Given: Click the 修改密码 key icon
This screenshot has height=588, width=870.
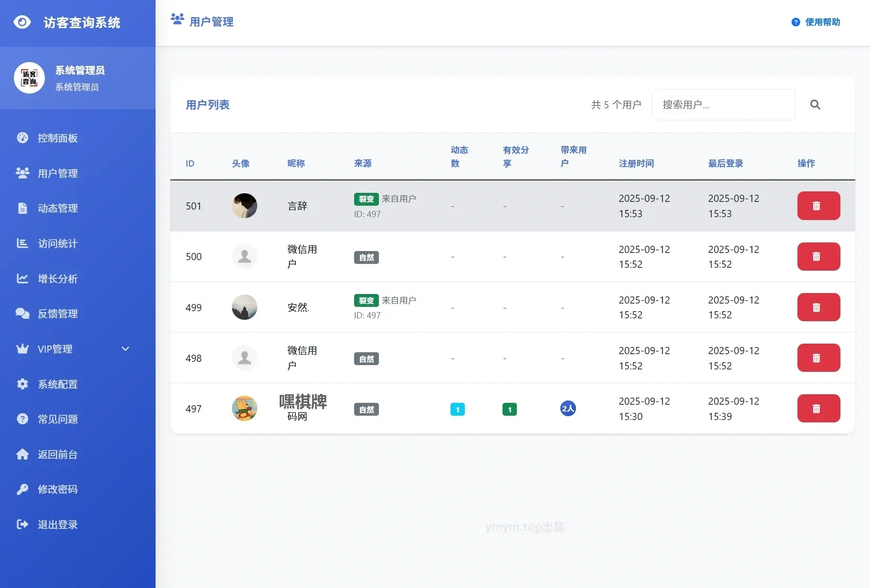Looking at the screenshot, I should pyautogui.click(x=22, y=489).
